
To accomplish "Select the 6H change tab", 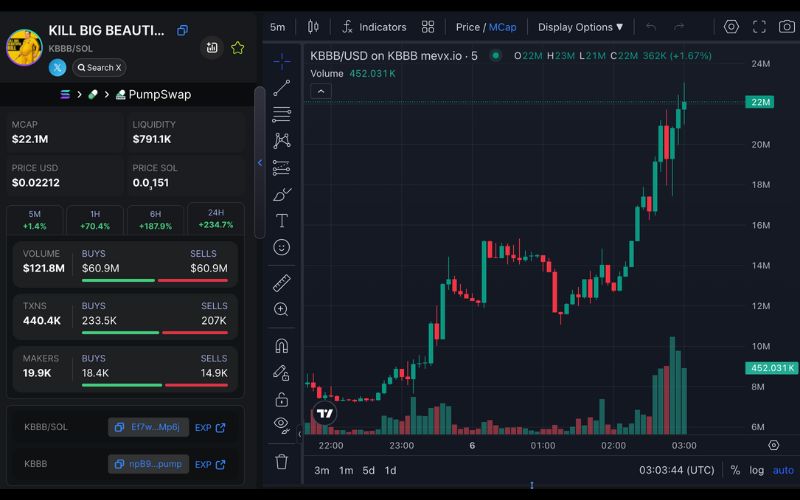I will click(x=156, y=220).
